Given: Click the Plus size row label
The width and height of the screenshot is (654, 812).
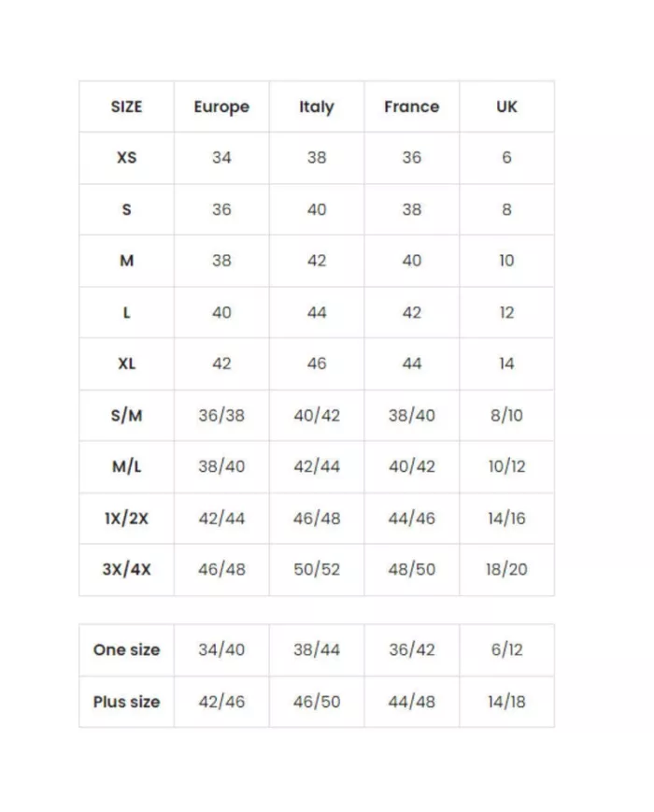Looking at the screenshot, I should [126, 702].
